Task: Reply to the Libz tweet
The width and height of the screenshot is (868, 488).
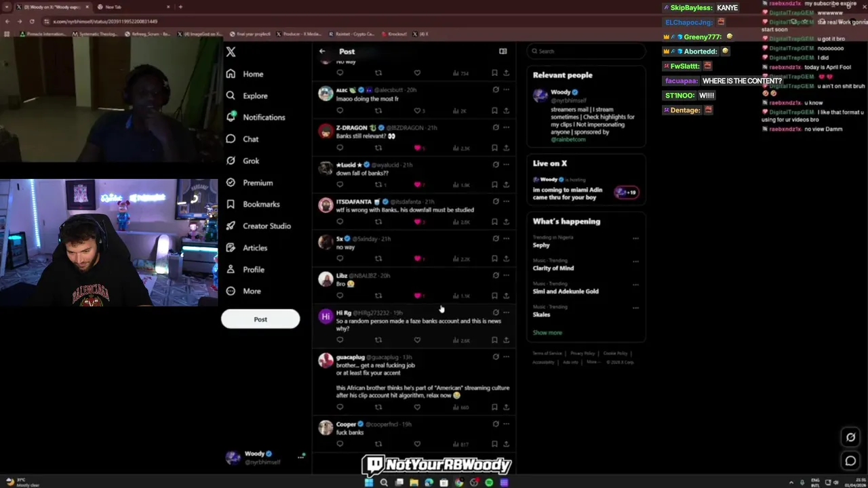Action: pyautogui.click(x=340, y=296)
